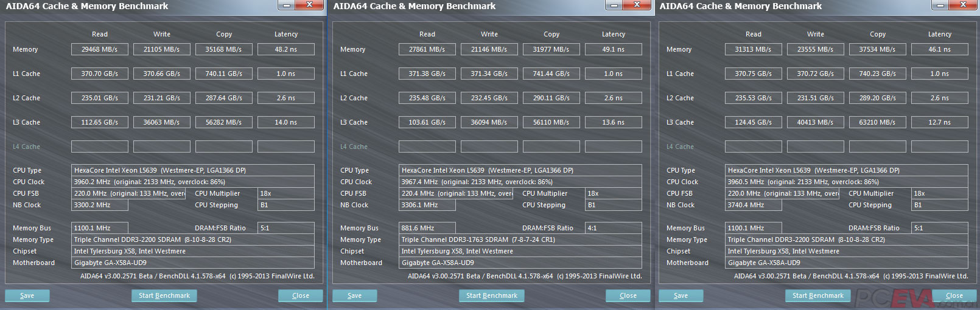Click L3 cache latency value 12.7 ns
The width and height of the screenshot is (980, 310).
coord(940,122)
